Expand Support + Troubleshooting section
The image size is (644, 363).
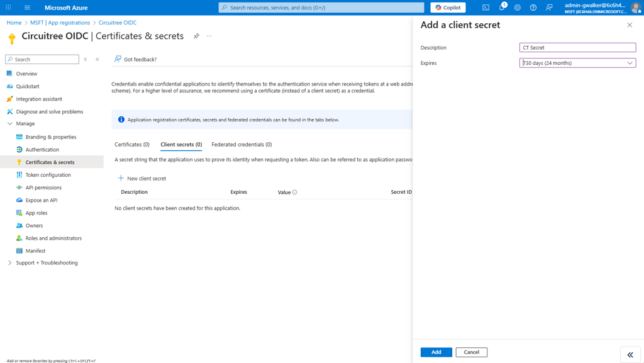pyautogui.click(x=9, y=263)
